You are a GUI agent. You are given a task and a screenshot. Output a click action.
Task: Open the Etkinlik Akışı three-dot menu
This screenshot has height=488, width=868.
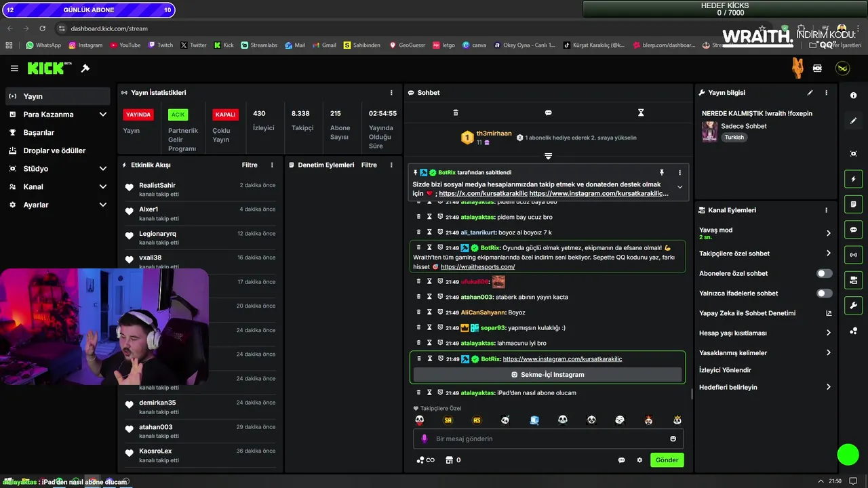point(272,165)
